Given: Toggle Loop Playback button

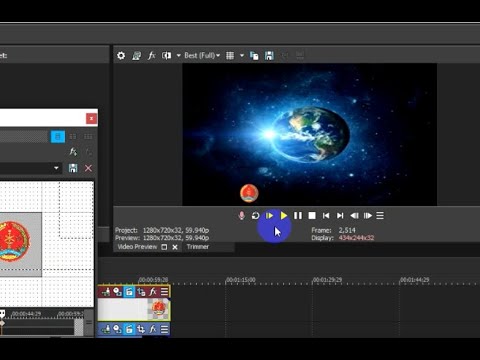Looking at the screenshot, I should coord(255,216).
